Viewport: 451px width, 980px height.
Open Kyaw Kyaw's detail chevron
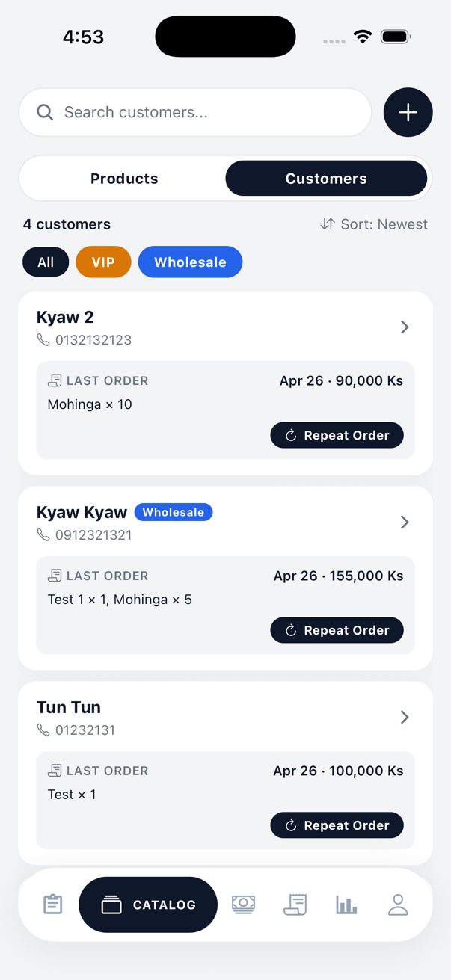405,522
